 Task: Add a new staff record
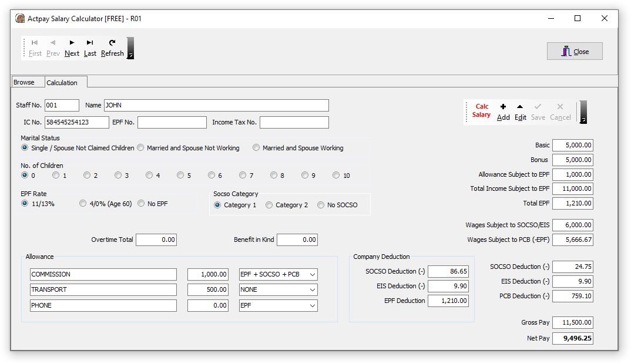tap(503, 112)
